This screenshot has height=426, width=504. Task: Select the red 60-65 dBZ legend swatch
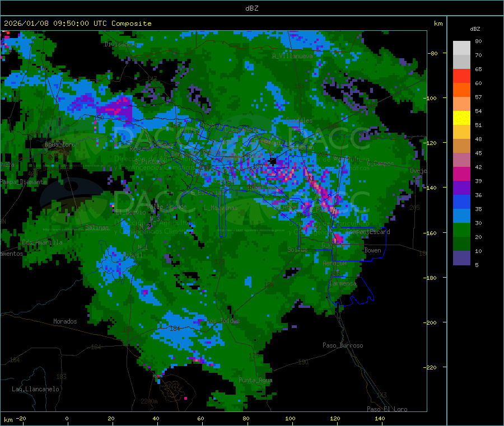(461, 76)
